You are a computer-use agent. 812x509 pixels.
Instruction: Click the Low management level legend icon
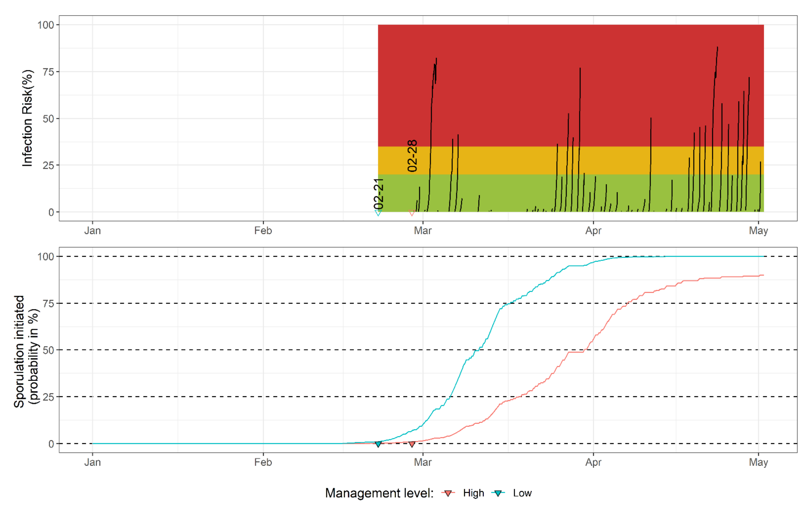click(x=498, y=493)
